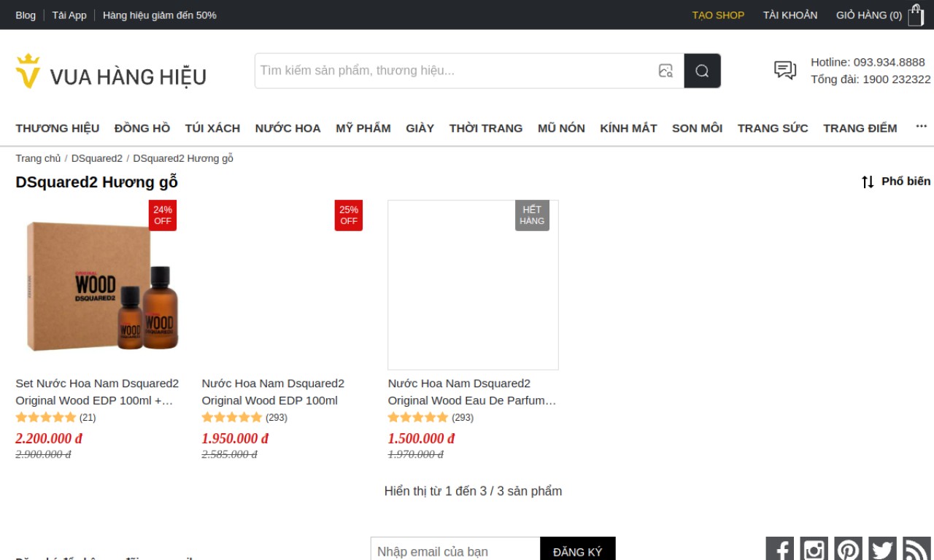This screenshot has width=934, height=560.
Task: Open Hàng hiệu giảm đến 50% link
Action: click(x=160, y=15)
